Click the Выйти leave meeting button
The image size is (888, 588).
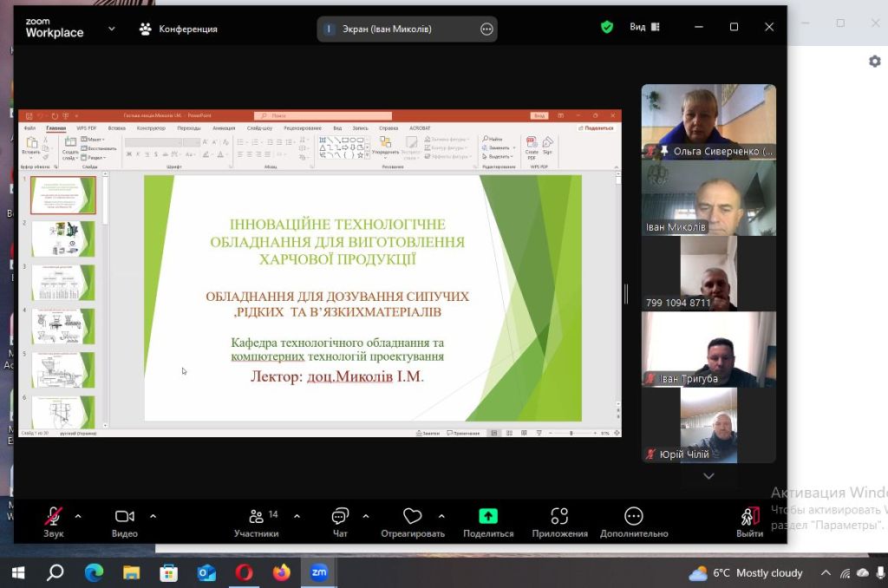click(749, 518)
